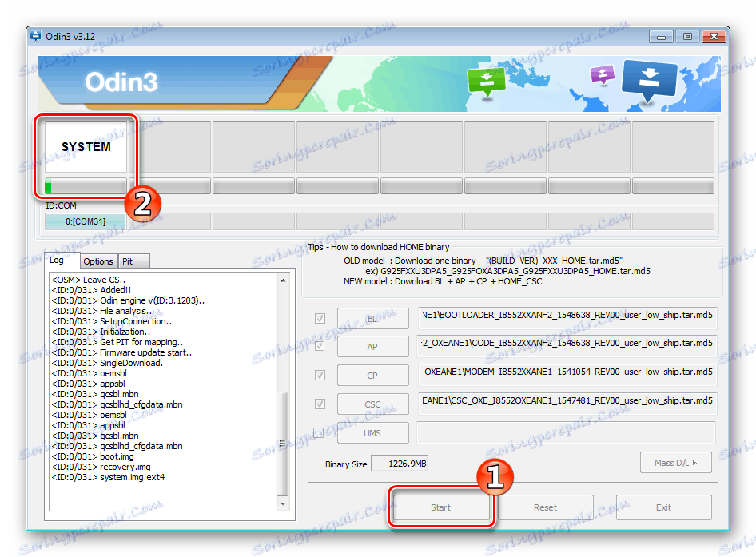The image size is (756, 557).
Task: Select the 'SetupConnection..' log line
Action: (111, 321)
